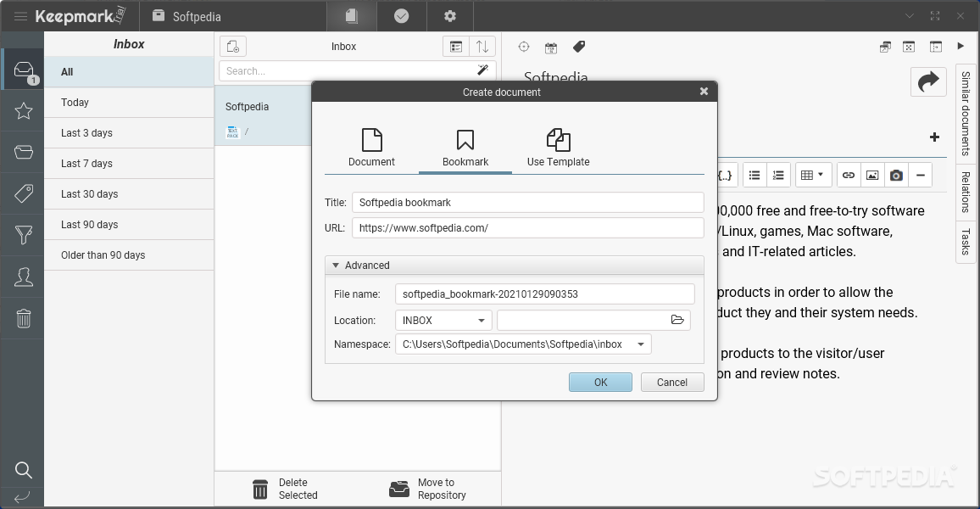
Task: Open the Filters funnel sidebar icon
Action: click(24, 234)
